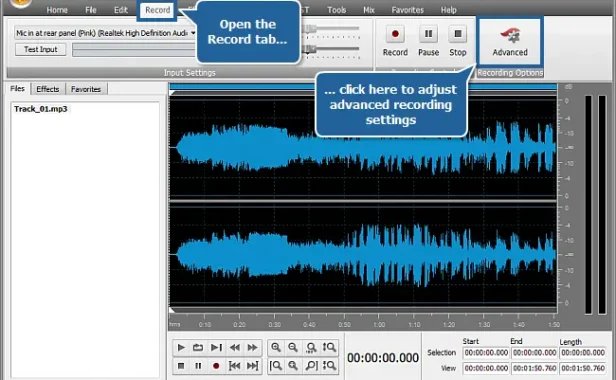Click the Test Input button
Screen dimensions: 616x380
click(x=40, y=50)
